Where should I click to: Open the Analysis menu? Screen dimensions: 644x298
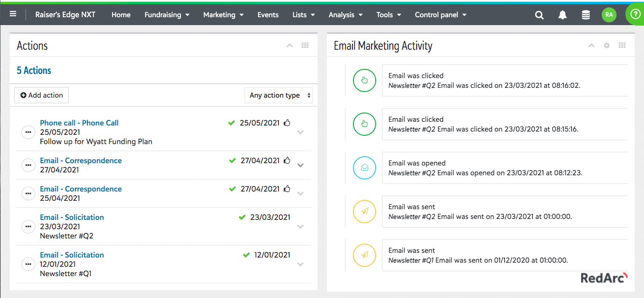tap(345, 15)
